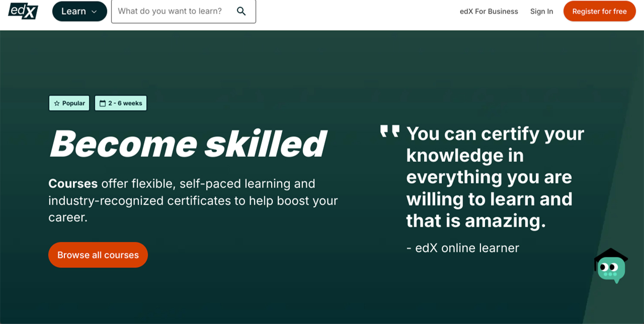This screenshot has height=324, width=644.
Task: Click the large quotation mark icon
Action: coord(390,131)
